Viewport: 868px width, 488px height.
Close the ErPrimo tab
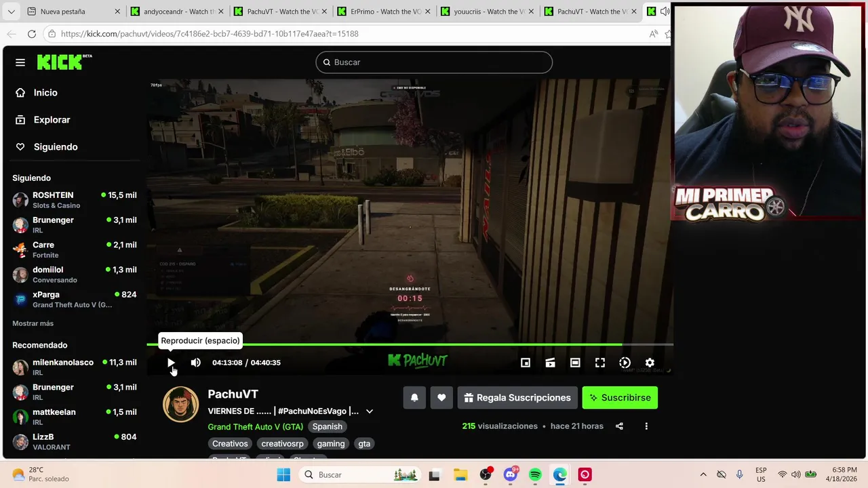[427, 12]
